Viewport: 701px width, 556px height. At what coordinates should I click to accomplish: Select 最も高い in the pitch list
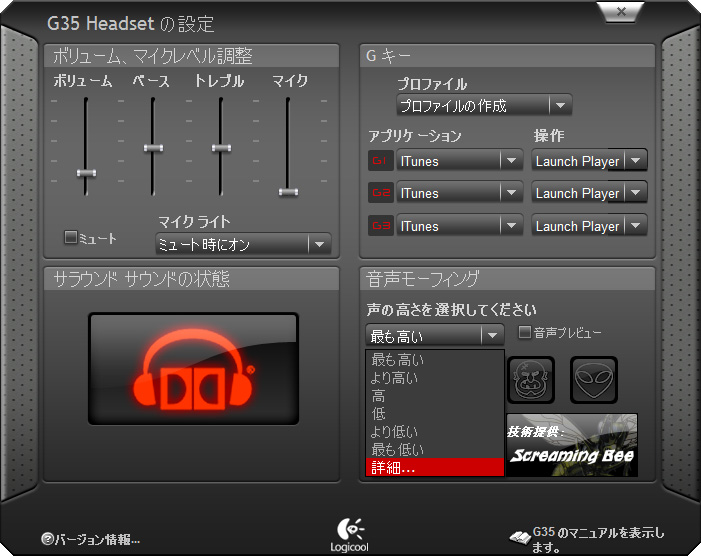coord(435,359)
